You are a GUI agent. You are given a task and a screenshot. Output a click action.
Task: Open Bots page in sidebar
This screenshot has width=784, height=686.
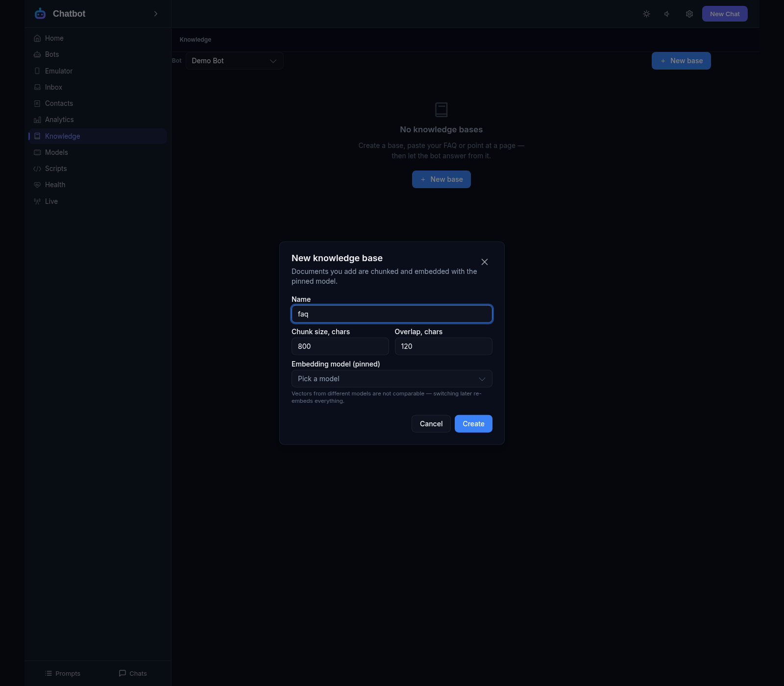click(x=98, y=54)
